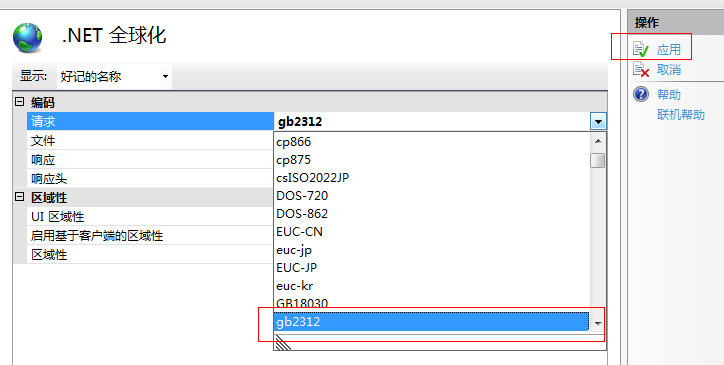Viewport: 724px width, 365px height.
Task: Choose lowercase euc-jp from the list
Action: point(432,250)
